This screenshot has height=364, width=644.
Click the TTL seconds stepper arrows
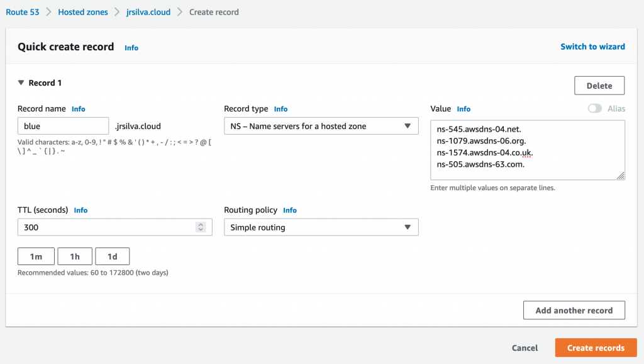tap(201, 227)
